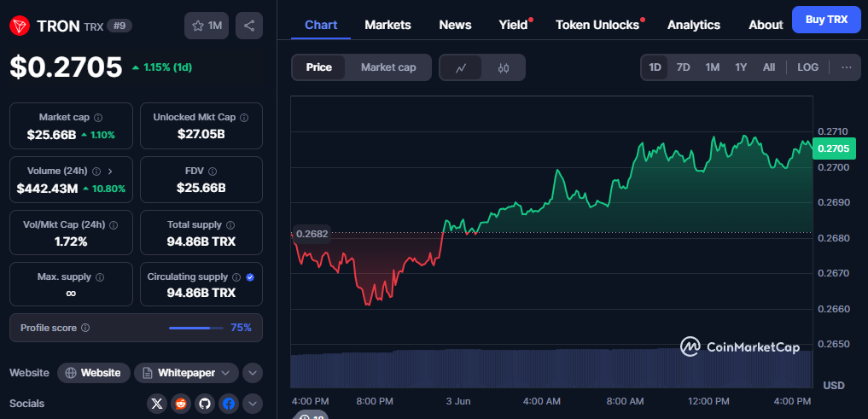Set chart range to 7D

pyautogui.click(x=683, y=67)
